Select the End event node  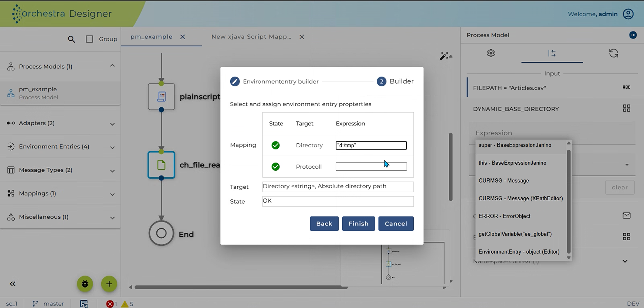coord(161,233)
